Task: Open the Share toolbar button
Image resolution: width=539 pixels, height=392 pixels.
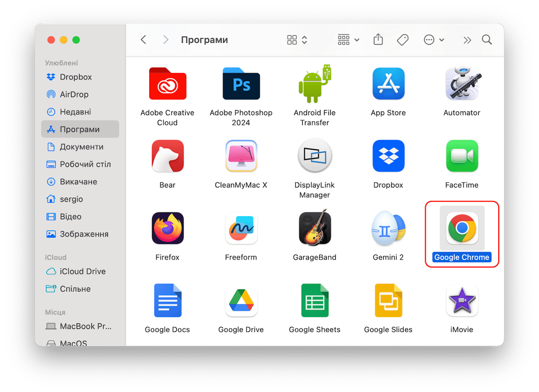Action: coord(378,40)
